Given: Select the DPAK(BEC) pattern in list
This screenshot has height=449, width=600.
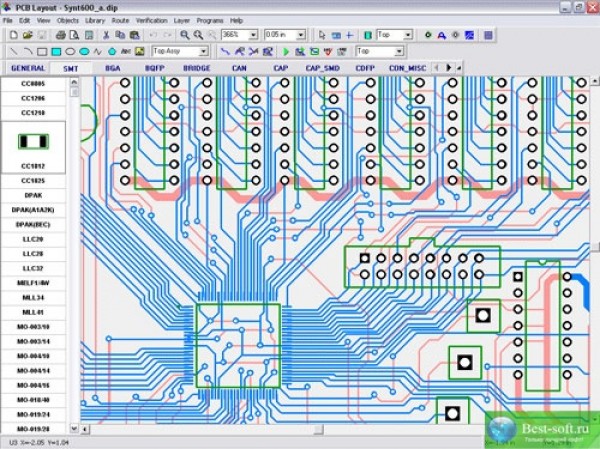Looking at the screenshot, I should coord(33,224).
